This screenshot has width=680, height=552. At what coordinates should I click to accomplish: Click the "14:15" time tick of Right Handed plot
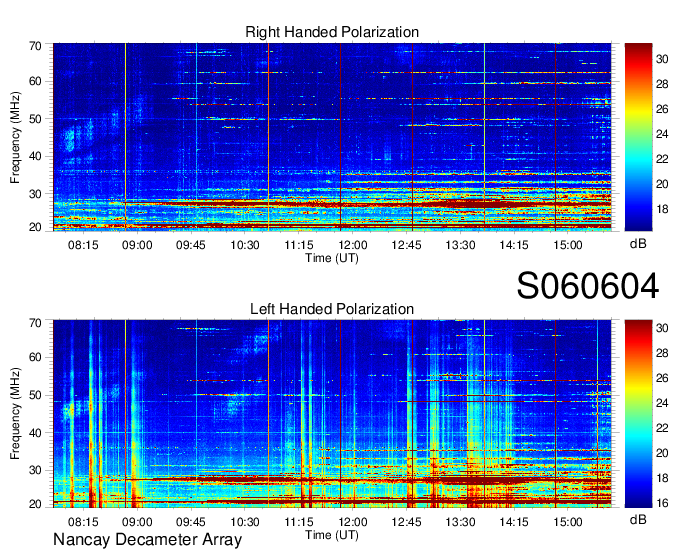point(514,245)
